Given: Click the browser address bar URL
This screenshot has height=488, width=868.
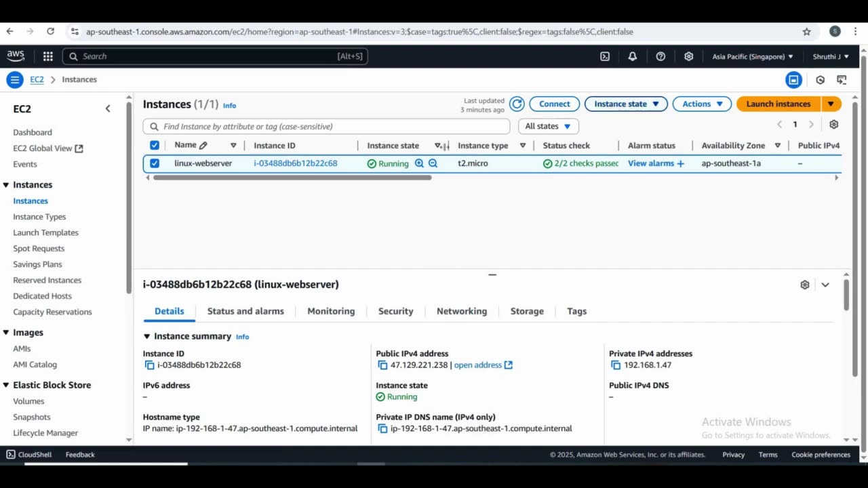Looking at the screenshot, I should 359,32.
